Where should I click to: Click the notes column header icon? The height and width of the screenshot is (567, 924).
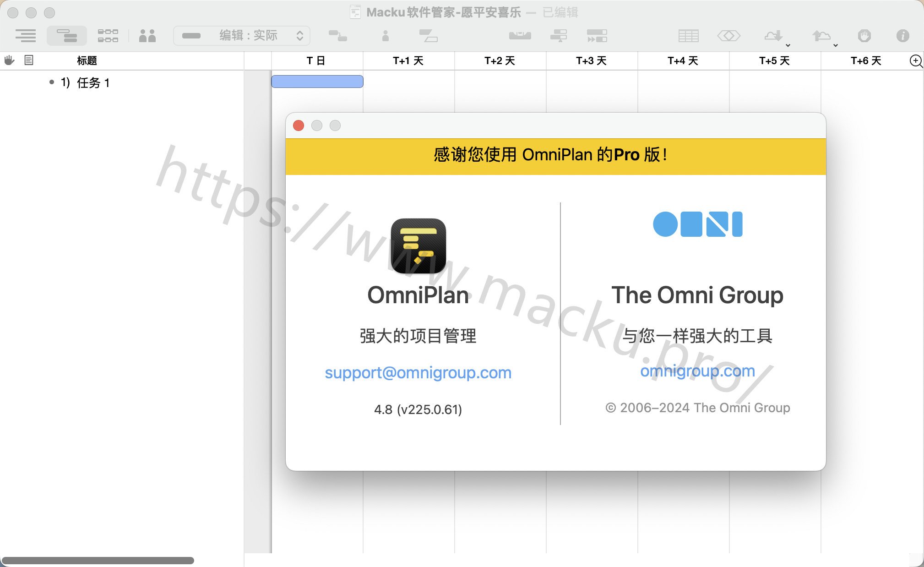(x=29, y=60)
